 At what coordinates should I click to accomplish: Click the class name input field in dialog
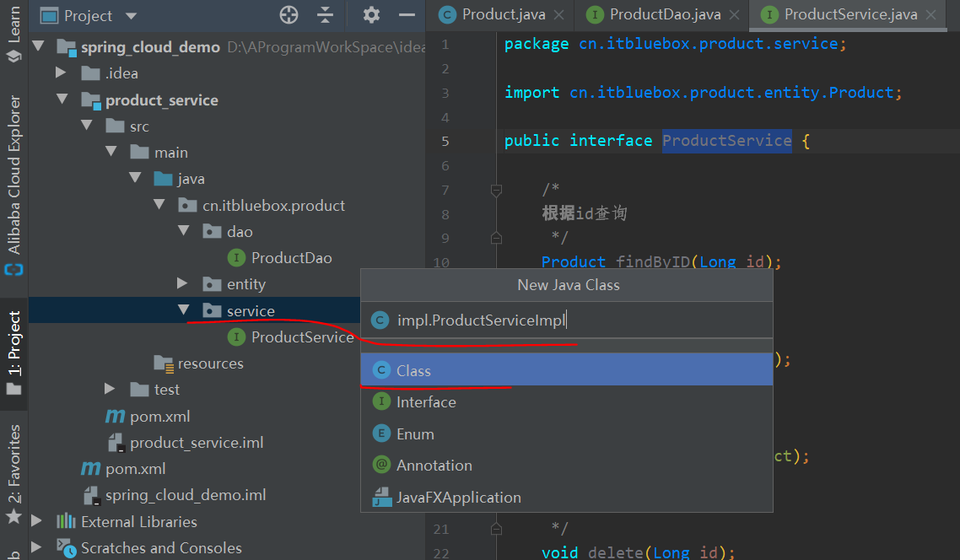[567, 320]
